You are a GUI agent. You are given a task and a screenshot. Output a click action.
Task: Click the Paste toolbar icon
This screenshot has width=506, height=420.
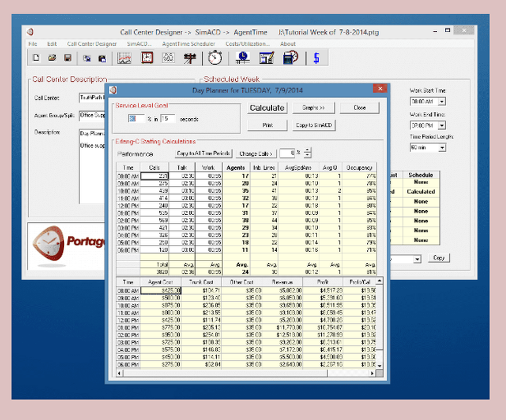click(x=102, y=58)
